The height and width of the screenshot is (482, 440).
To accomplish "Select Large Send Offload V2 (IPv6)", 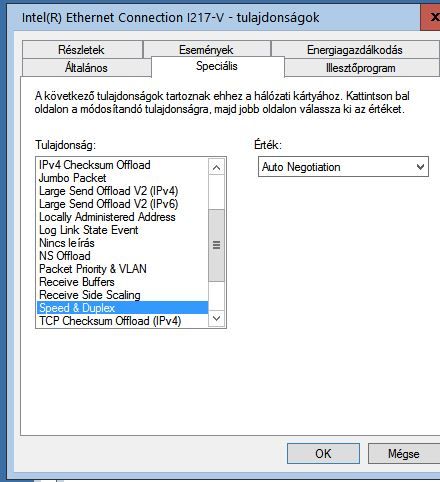I will click(x=122, y=204).
